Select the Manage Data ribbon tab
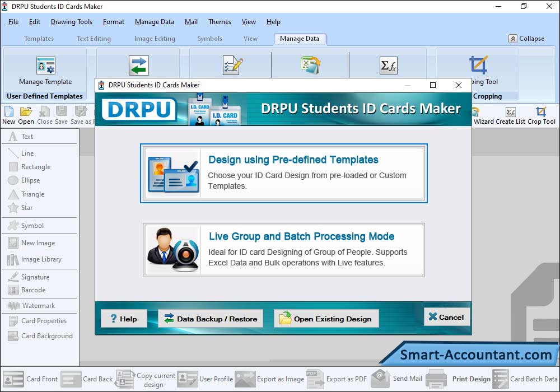This screenshot has width=560, height=392. (300, 39)
